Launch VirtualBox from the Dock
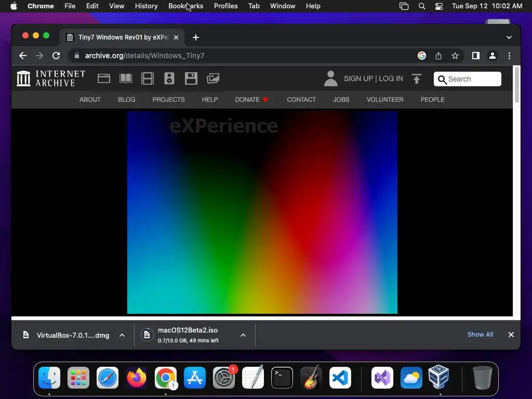This screenshot has height=399, width=532. (438, 377)
